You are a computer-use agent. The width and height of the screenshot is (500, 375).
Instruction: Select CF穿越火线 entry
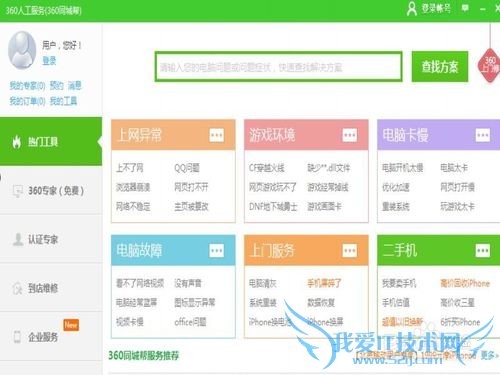coord(267,168)
